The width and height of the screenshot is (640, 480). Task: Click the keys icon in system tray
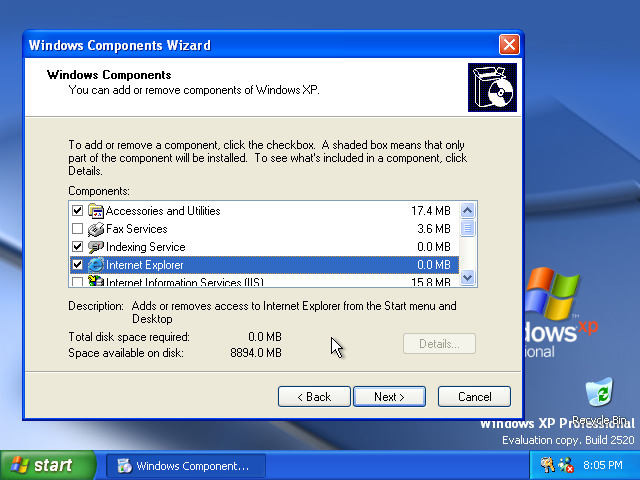547,465
